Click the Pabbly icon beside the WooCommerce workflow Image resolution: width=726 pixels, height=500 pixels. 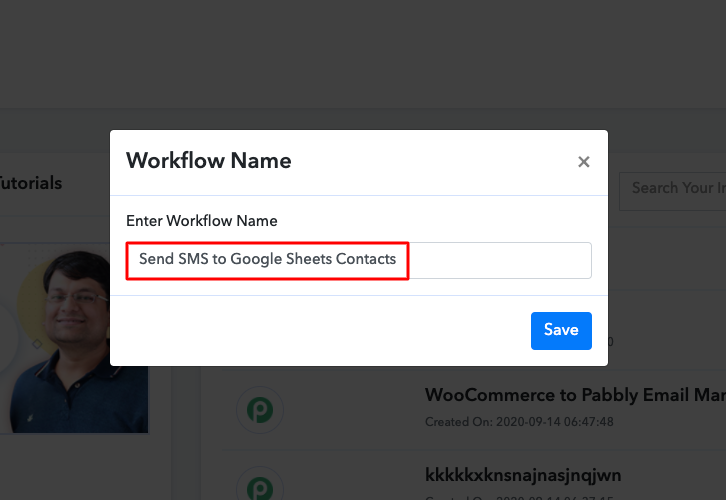click(260, 410)
